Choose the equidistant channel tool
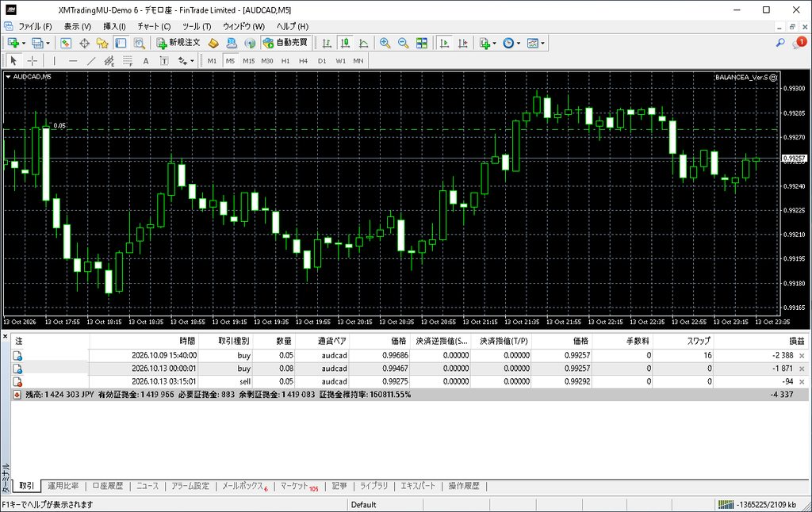The width and height of the screenshot is (812, 512). click(109, 60)
